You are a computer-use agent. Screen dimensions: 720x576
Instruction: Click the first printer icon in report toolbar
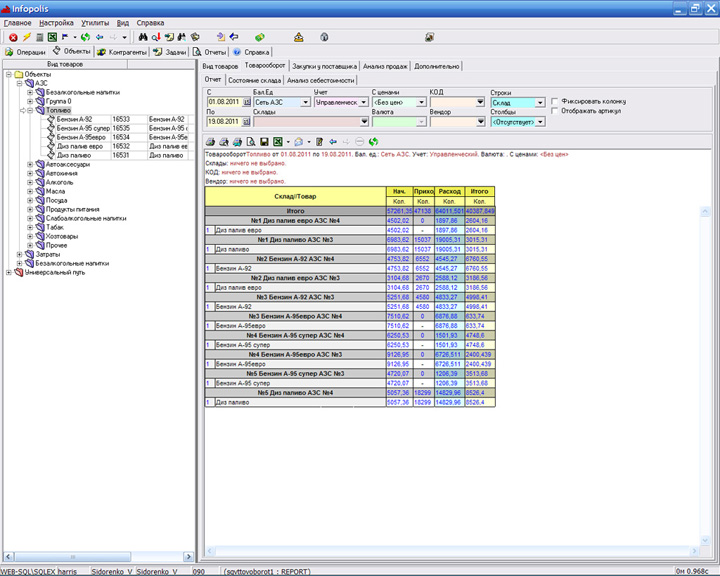click(x=210, y=142)
